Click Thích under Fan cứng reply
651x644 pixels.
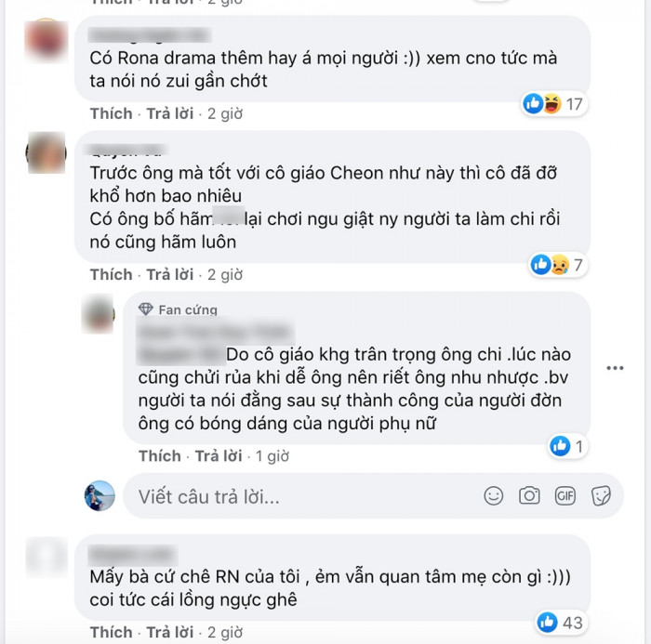click(x=160, y=455)
